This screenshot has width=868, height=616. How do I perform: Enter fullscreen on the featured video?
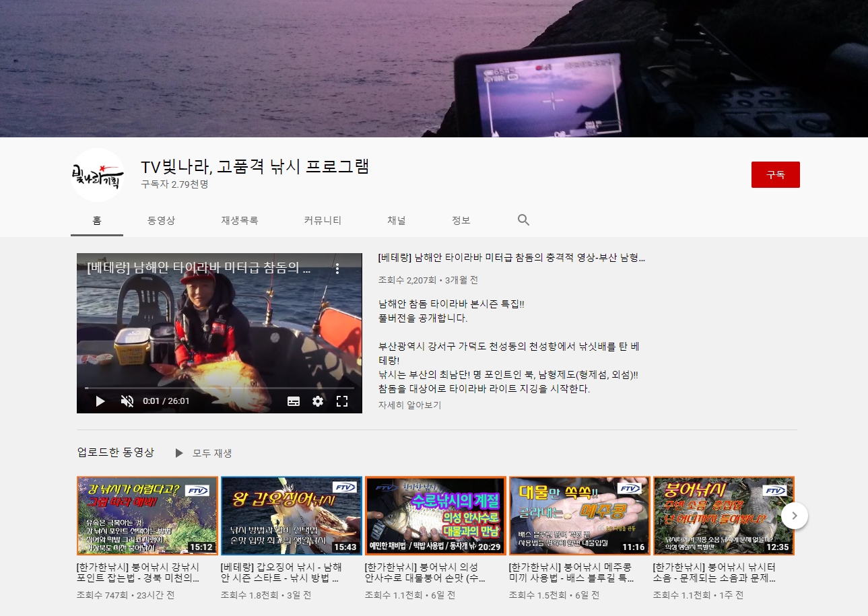tap(342, 401)
